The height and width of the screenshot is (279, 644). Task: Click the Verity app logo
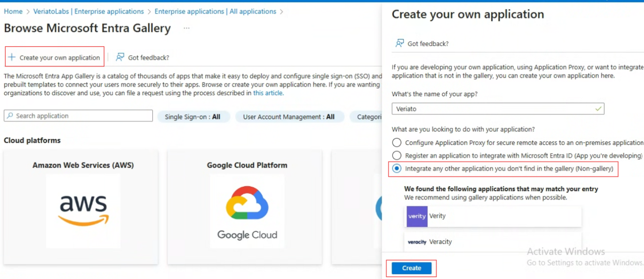pos(417,216)
